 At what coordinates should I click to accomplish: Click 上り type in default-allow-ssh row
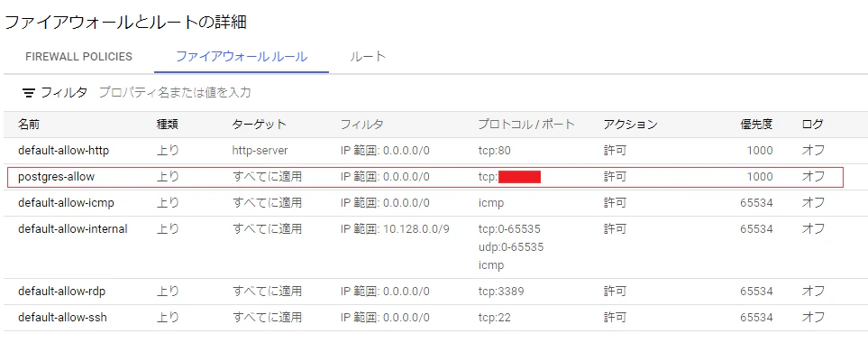(168, 318)
